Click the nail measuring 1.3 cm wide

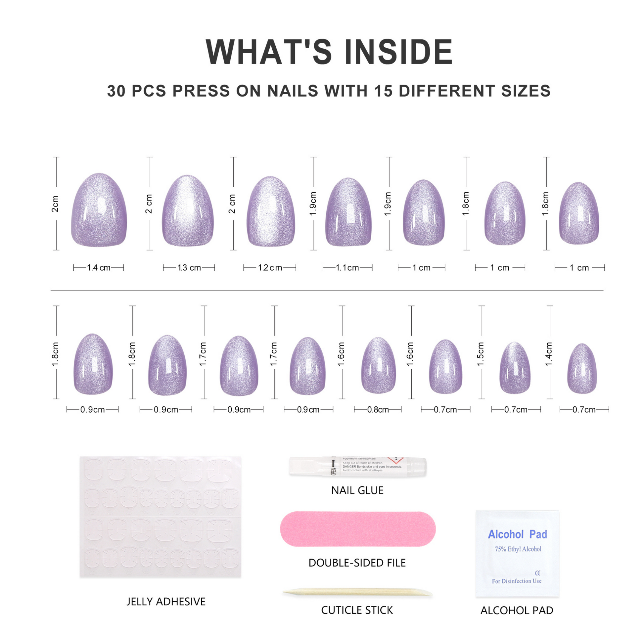click(x=188, y=211)
